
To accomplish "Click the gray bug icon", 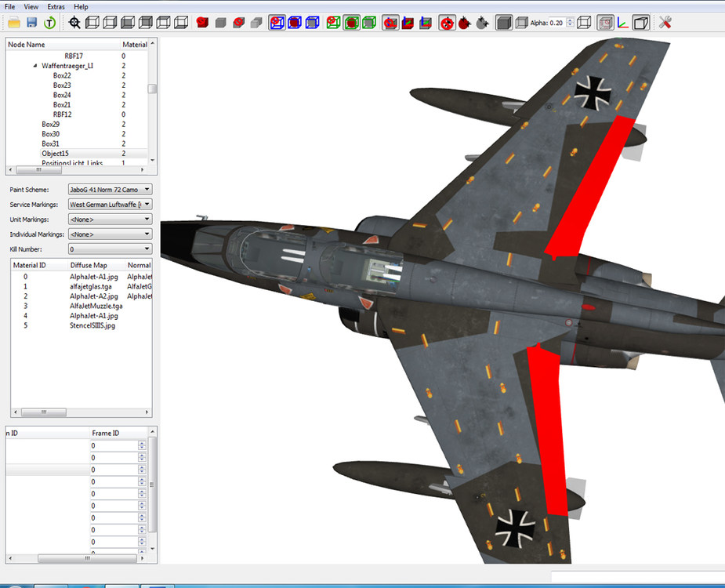I will (x=482, y=22).
